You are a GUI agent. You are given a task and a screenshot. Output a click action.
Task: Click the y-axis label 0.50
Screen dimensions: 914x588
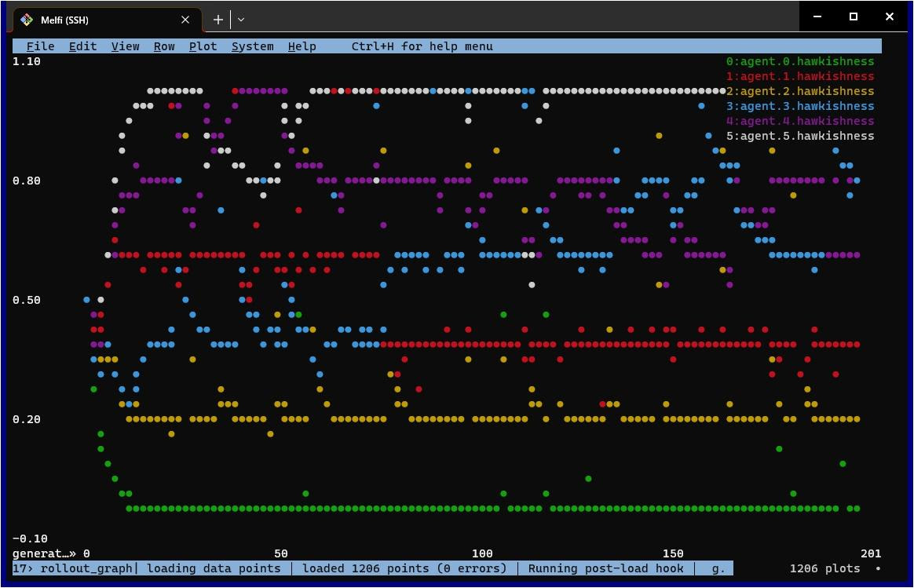[27, 300]
